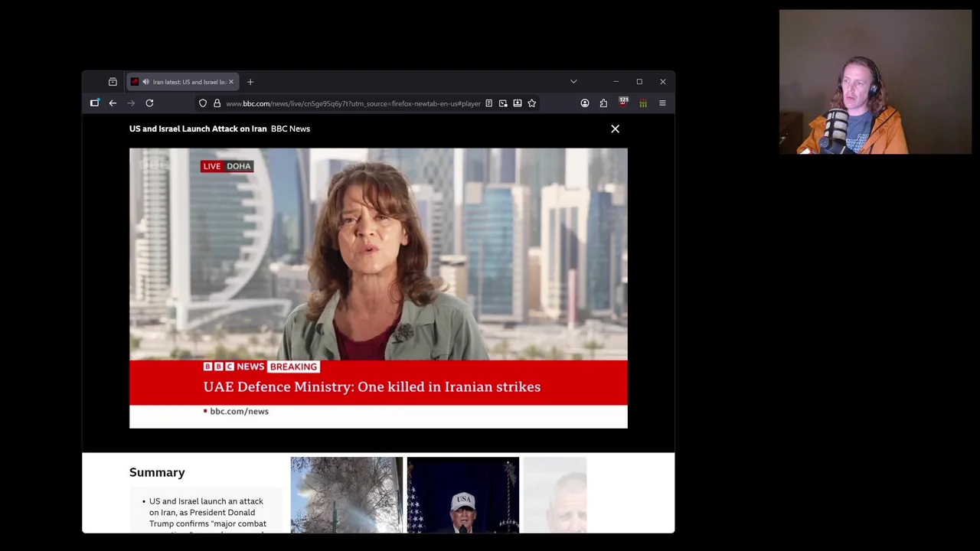
Task: Go back to the previous page
Action: coord(113,103)
